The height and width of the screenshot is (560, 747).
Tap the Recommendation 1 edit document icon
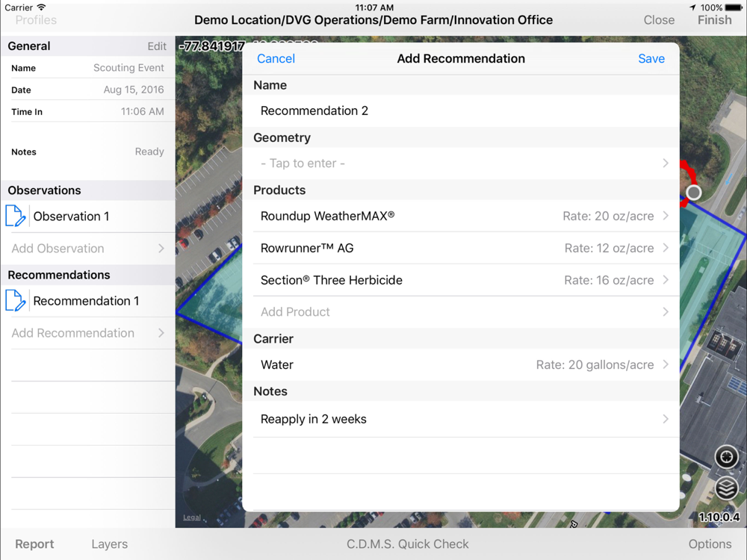(x=15, y=301)
